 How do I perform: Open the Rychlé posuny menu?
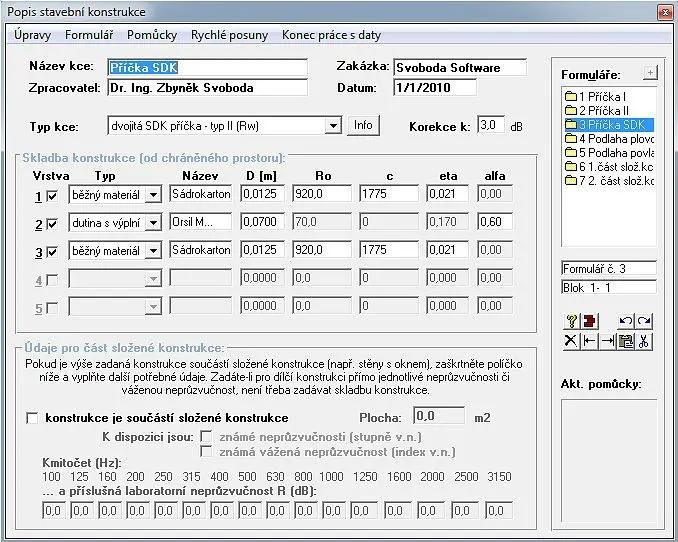click(x=229, y=35)
